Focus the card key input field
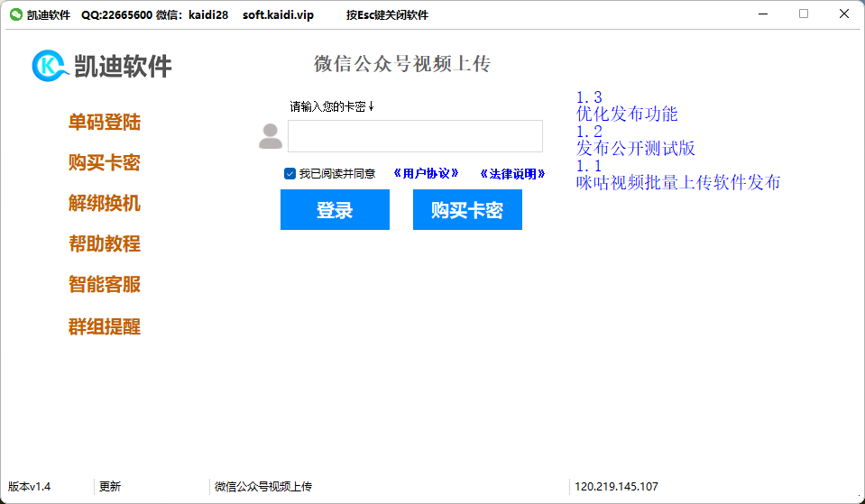 tap(416, 136)
